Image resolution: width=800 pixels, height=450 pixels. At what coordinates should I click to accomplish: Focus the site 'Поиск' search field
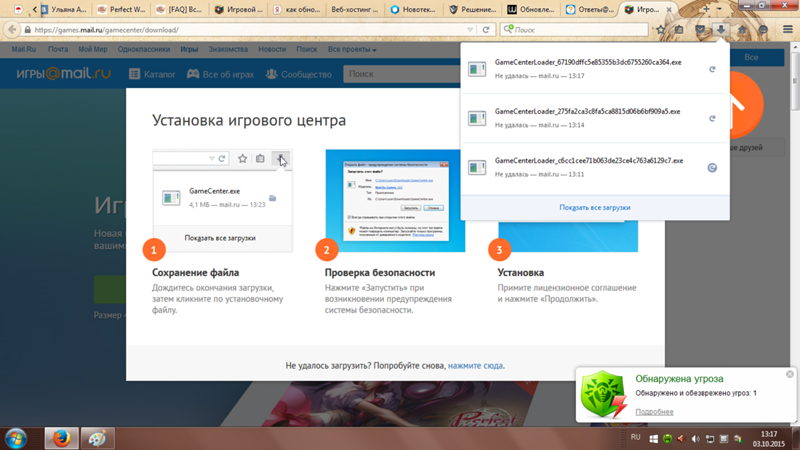[x=402, y=74]
